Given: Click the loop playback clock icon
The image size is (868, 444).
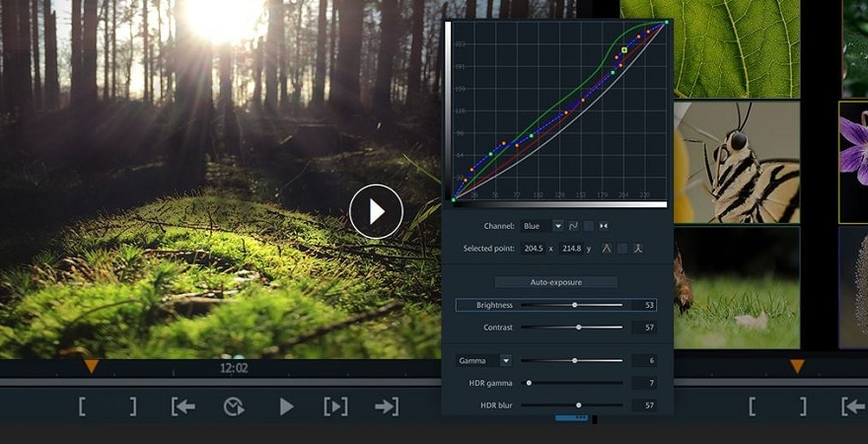Looking at the screenshot, I should click(x=234, y=407).
